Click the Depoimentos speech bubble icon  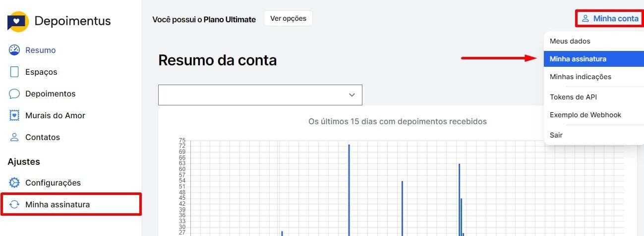point(14,94)
